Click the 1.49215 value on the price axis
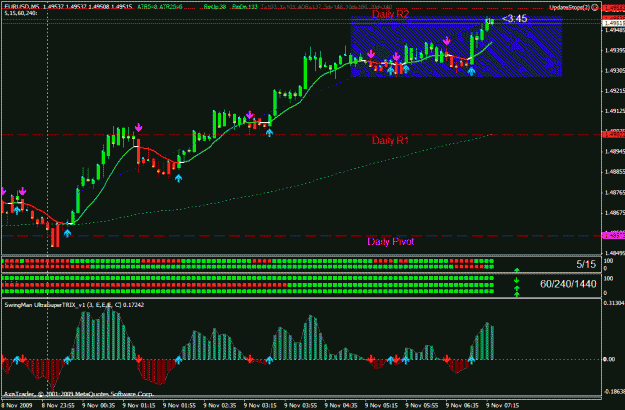The height and width of the screenshot is (410, 625). pos(614,91)
